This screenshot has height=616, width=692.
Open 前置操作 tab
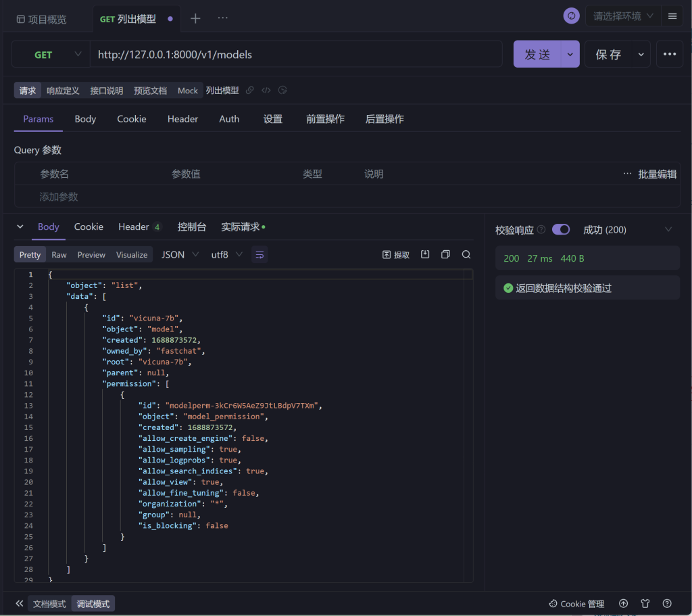325,119
